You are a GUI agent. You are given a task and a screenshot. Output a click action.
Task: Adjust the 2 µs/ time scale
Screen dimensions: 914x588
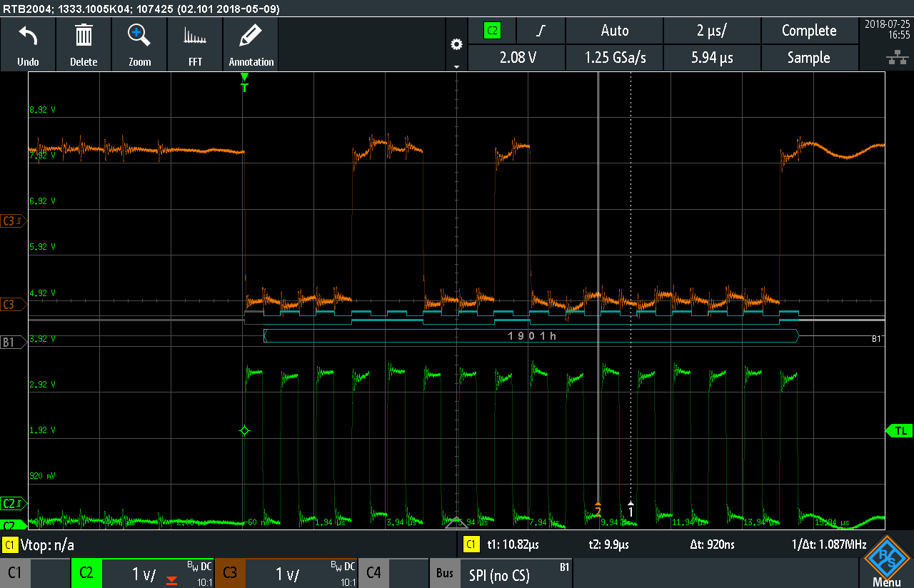[713, 31]
